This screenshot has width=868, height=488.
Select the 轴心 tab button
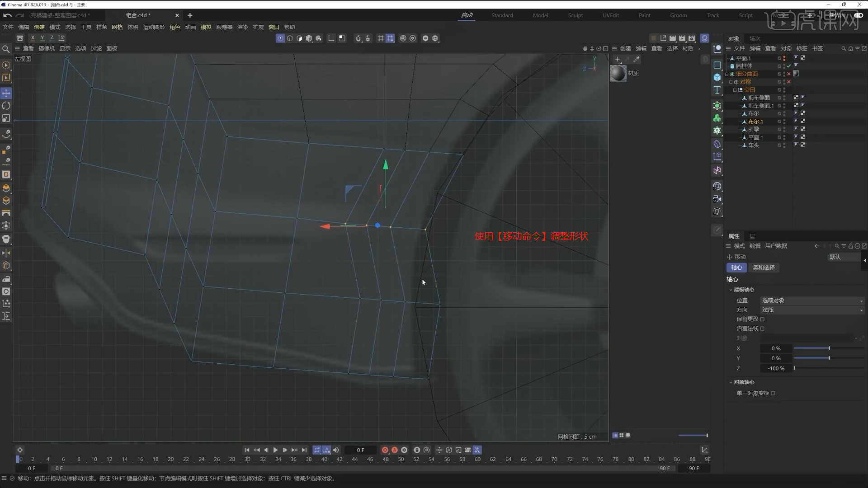pos(736,267)
